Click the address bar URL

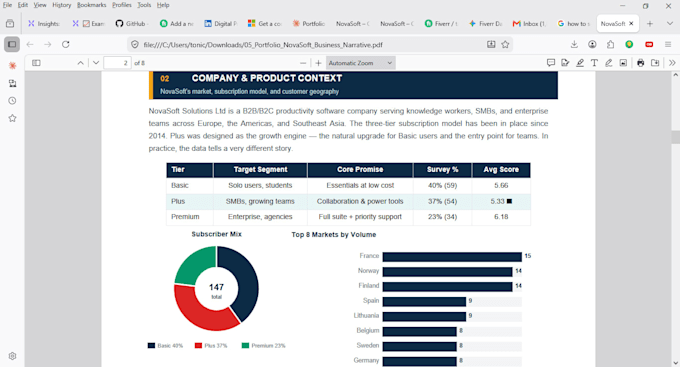[263, 45]
